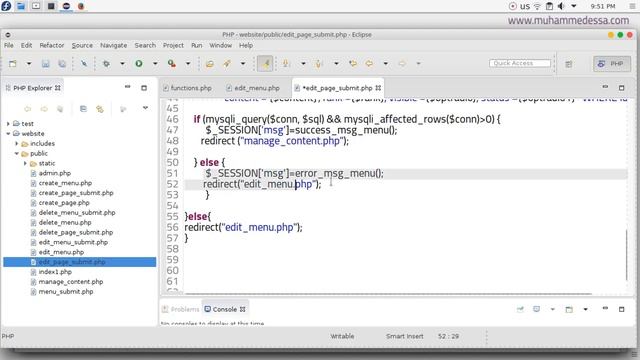Click the Previous Annotation icon
Screen dimensions: 640x360
(x=319, y=64)
